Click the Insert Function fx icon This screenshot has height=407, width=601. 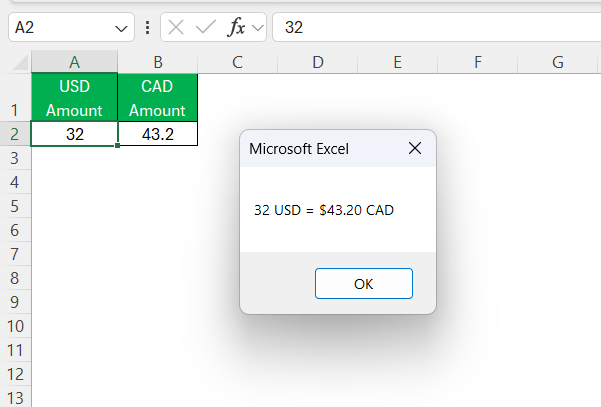point(236,28)
